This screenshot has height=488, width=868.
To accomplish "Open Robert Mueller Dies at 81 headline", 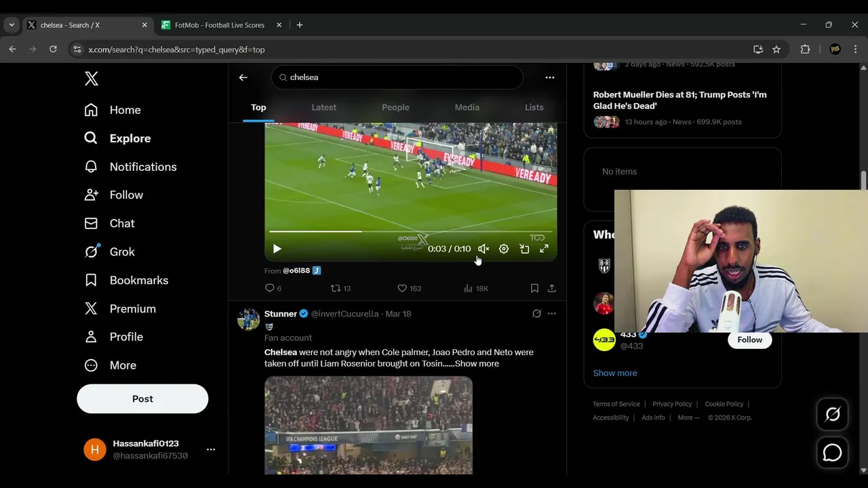I will [x=679, y=100].
